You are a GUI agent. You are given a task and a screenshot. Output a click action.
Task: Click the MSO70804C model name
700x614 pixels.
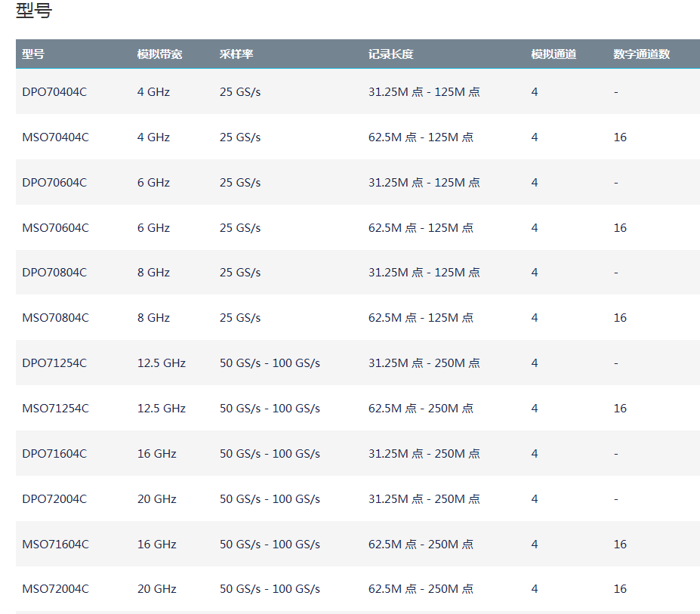55,317
